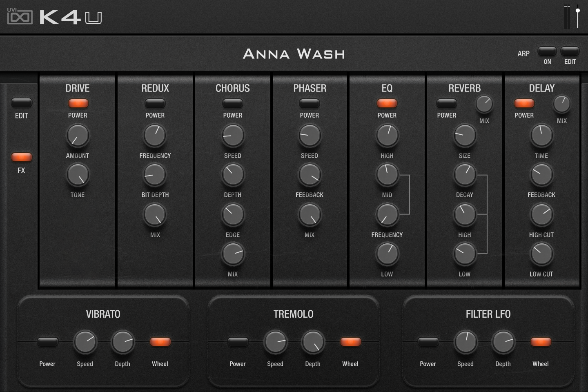
Task: Enable the Vibrato Power button
Action: click(x=48, y=342)
